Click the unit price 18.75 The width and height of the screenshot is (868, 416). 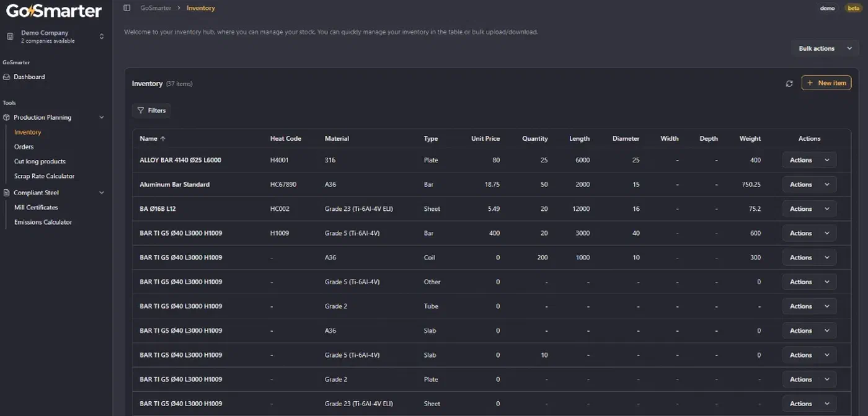[493, 185]
